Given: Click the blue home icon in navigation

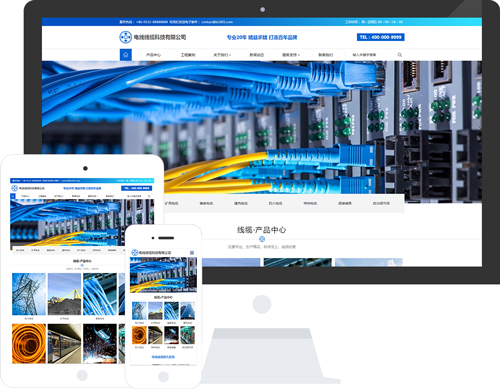Looking at the screenshot, I should coord(126,55).
